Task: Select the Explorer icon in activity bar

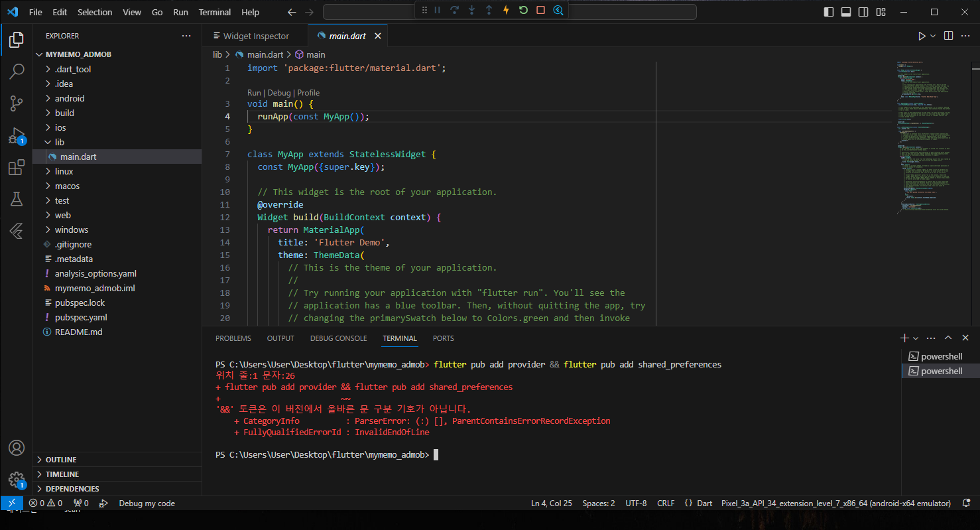Action: [x=17, y=40]
